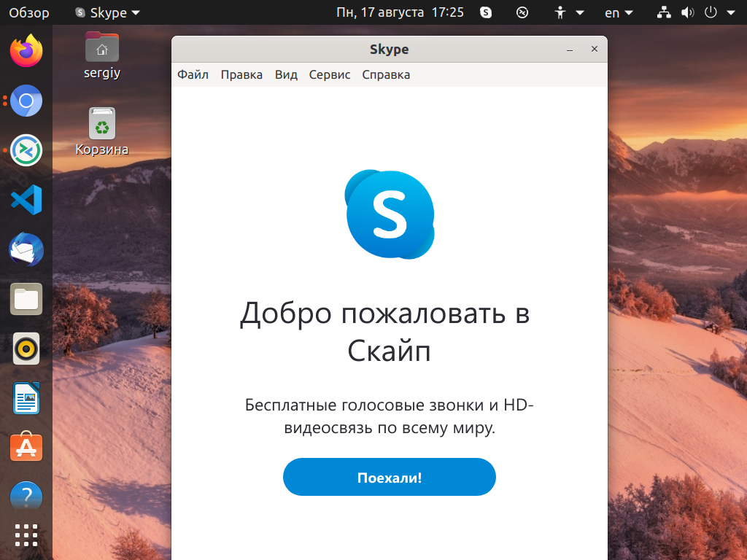Image resolution: width=747 pixels, height=560 pixels.
Task: Open the Сервис menu
Action: (330, 75)
